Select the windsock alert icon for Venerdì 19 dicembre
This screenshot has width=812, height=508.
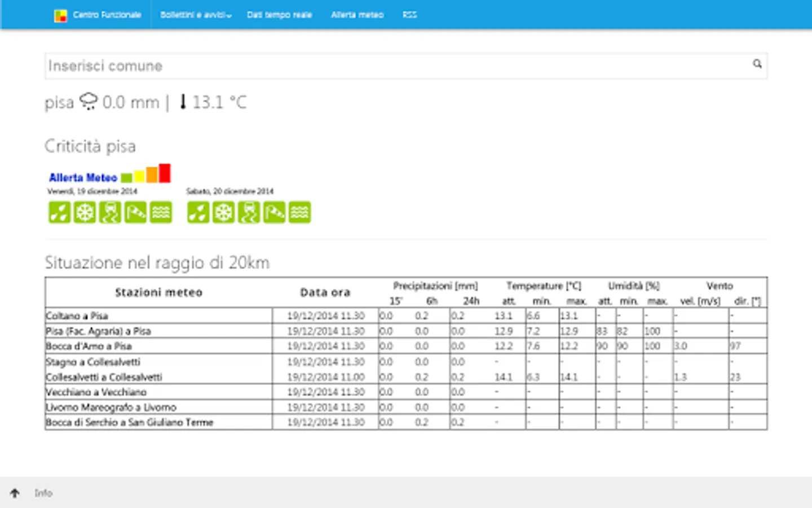pyautogui.click(x=135, y=213)
